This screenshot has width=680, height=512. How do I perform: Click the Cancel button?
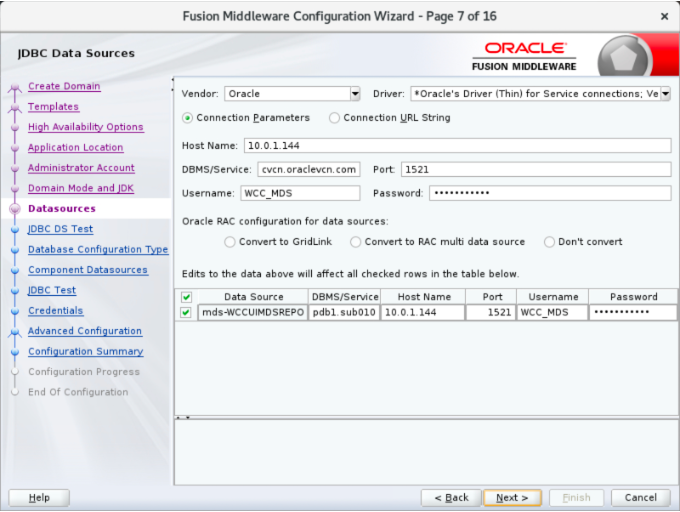(x=641, y=498)
